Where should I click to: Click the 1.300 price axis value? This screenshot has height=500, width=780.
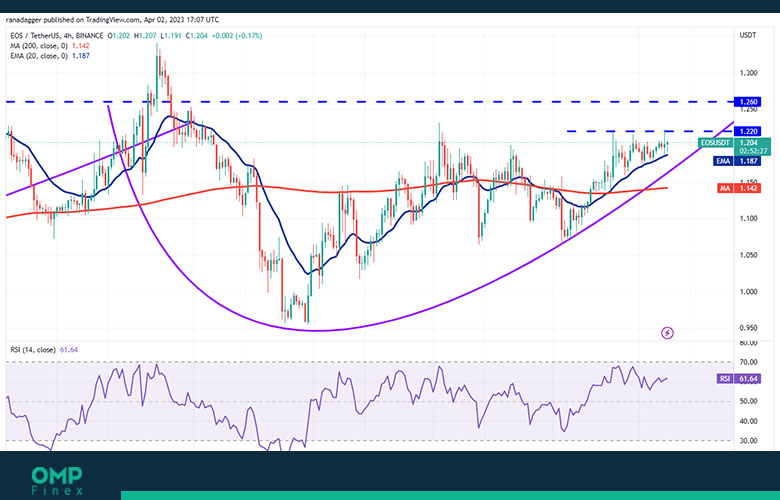click(748, 73)
